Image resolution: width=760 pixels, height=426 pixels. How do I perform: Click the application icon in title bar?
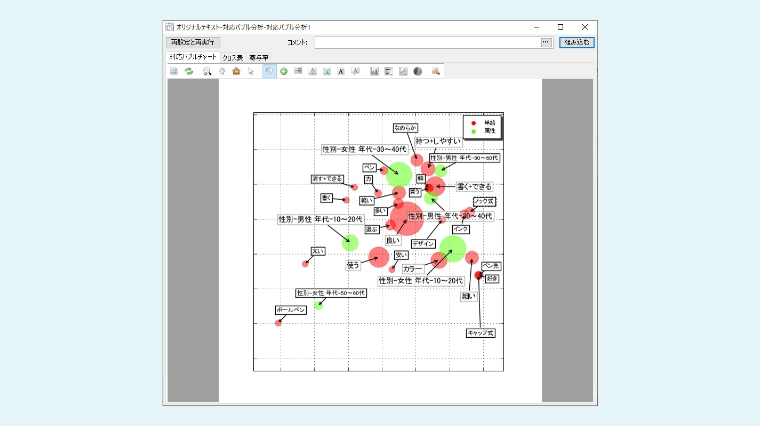click(170, 27)
